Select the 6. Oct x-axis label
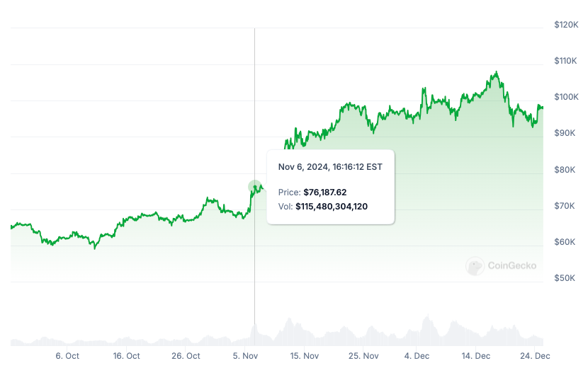Image resolution: width=588 pixels, height=368 pixels. [x=67, y=356]
